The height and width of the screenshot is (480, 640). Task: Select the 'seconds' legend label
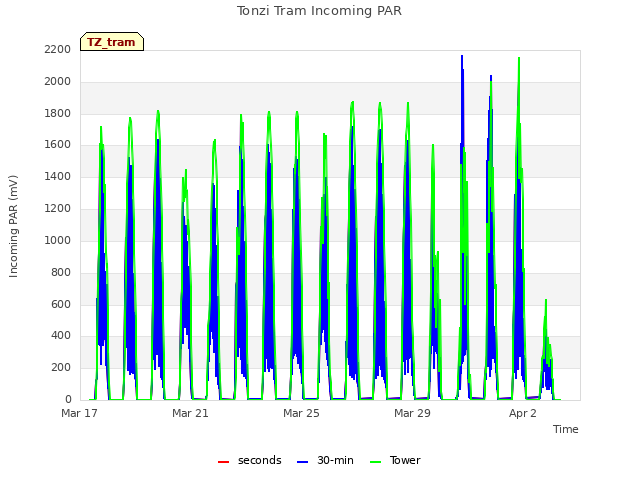(260, 460)
